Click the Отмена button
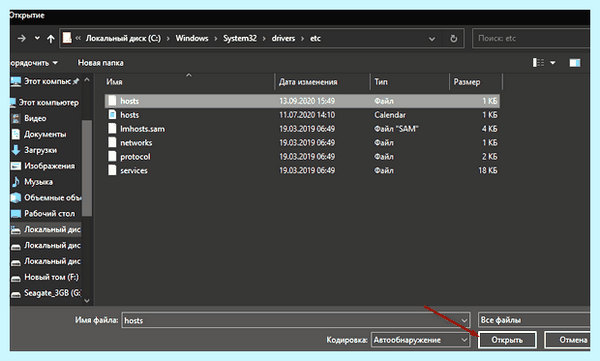 coord(568,340)
